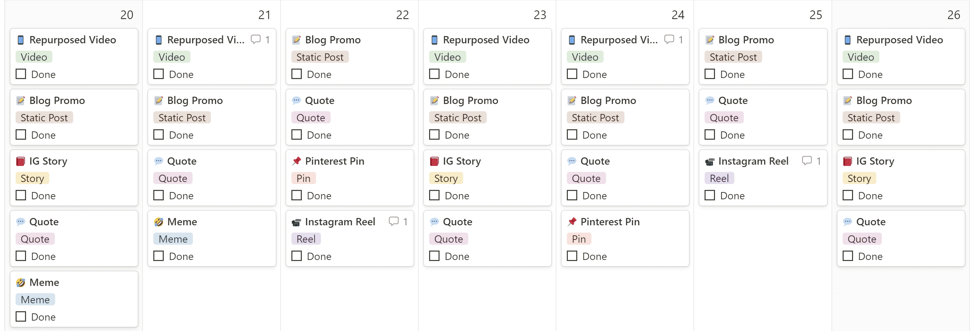Open the day 23 Blog Promo card title
This screenshot has height=331, width=980.
pyautogui.click(x=470, y=100)
